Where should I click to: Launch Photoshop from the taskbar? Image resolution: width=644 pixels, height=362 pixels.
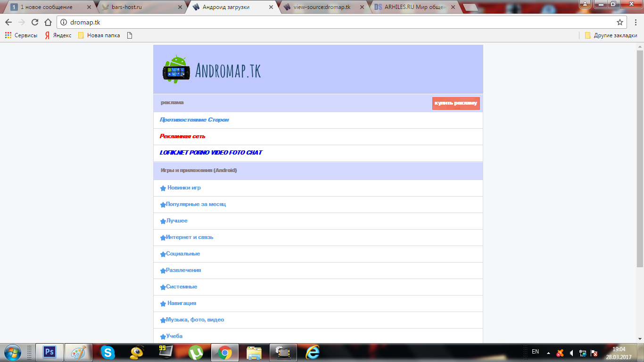coord(49,352)
